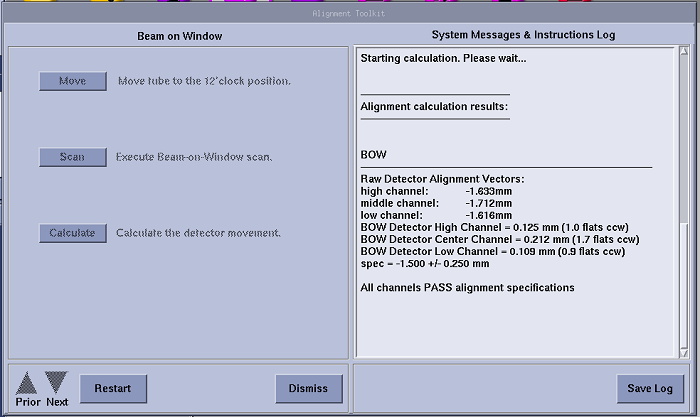This screenshot has height=417, width=700.
Task: Restart the alignment procedure
Action: click(113, 388)
